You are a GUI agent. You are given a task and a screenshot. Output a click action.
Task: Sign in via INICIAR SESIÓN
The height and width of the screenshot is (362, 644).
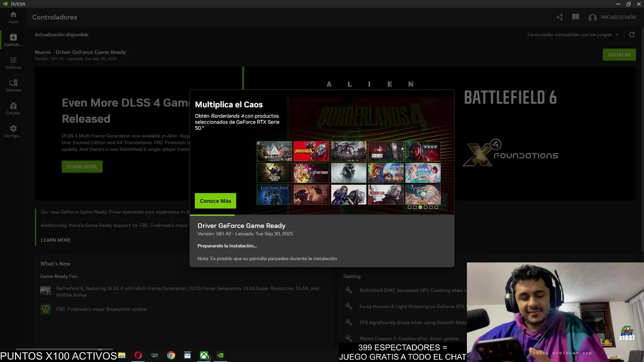(x=618, y=17)
